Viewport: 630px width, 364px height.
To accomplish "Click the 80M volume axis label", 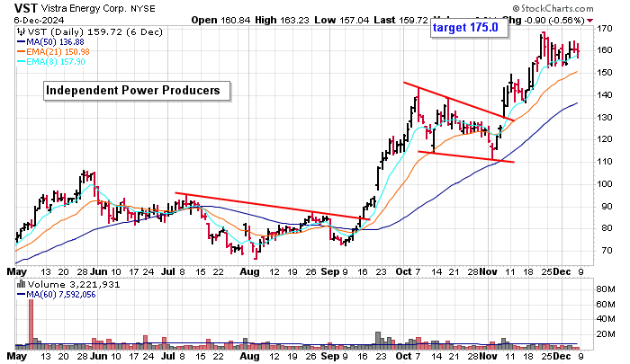I will point(606,289).
